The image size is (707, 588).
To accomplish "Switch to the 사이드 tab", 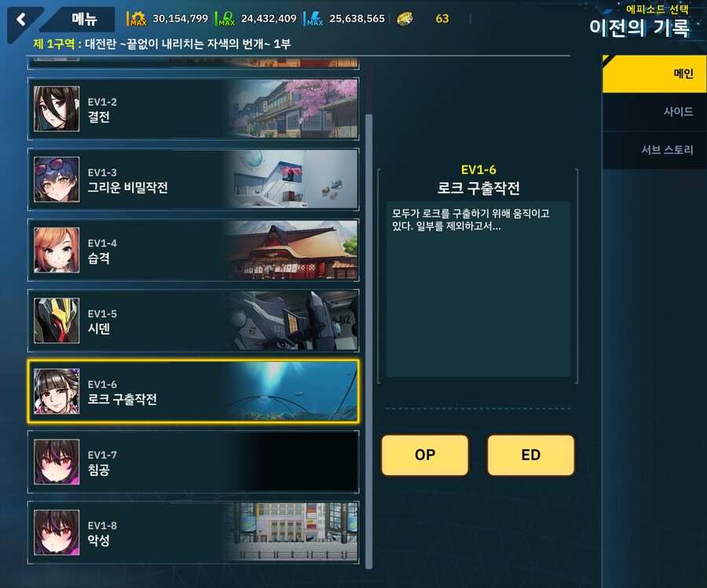I will [x=654, y=111].
